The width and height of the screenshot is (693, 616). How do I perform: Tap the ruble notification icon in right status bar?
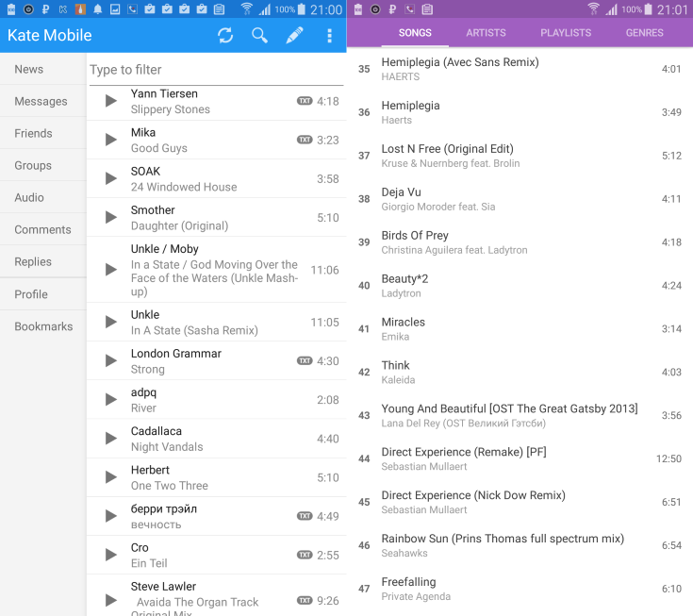pyautogui.click(x=392, y=8)
